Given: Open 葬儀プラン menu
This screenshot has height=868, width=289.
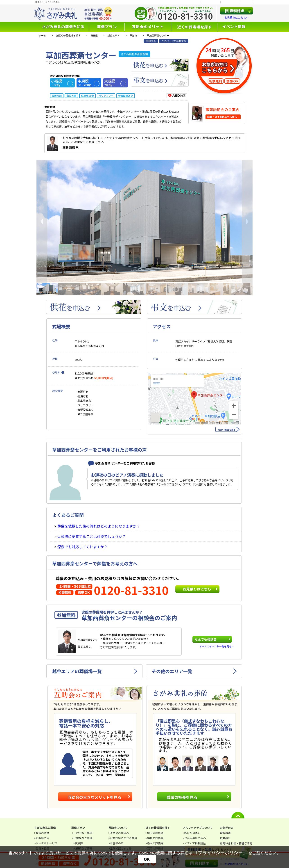Looking at the screenshot, I should point(107,27).
